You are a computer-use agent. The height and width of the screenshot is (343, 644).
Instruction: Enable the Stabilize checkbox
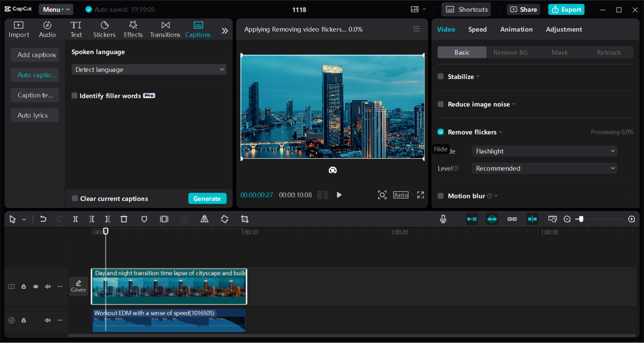(x=441, y=77)
